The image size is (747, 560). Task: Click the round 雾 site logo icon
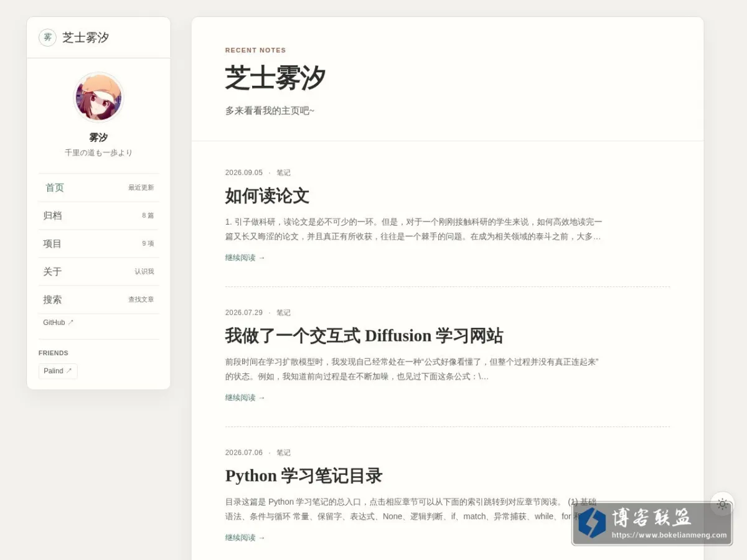click(x=47, y=37)
